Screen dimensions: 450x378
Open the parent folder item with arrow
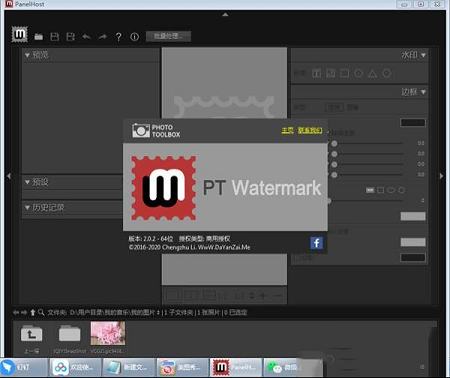click(32, 334)
